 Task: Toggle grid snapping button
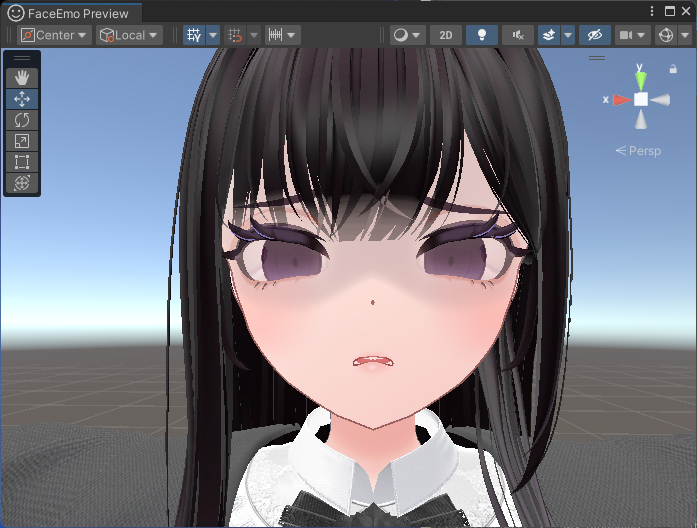(x=235, y=35)
